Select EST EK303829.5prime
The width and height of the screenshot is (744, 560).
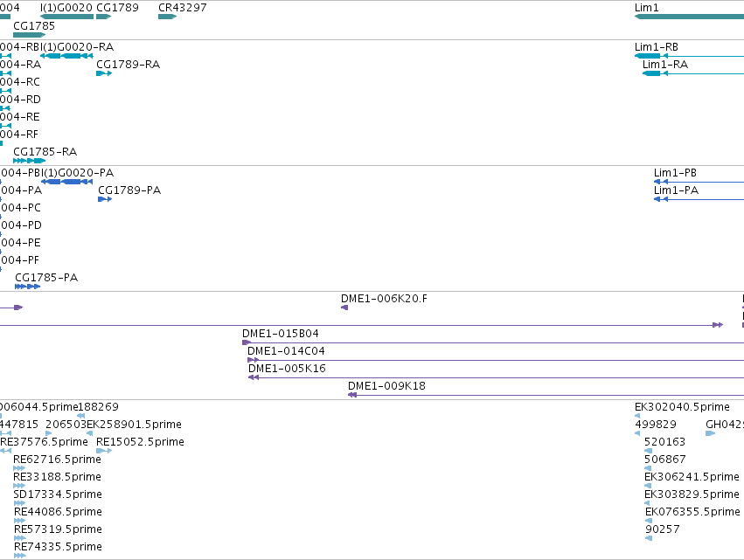click(x=648, y=503)
